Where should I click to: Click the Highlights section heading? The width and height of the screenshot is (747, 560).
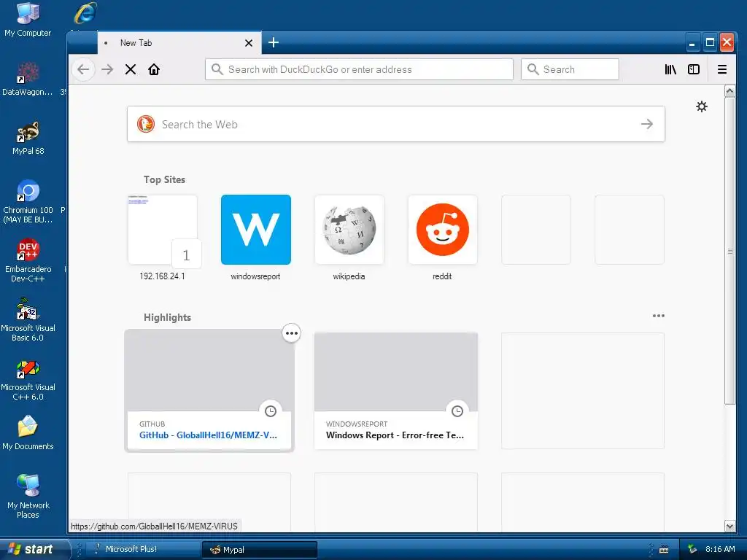pos(167,318)
